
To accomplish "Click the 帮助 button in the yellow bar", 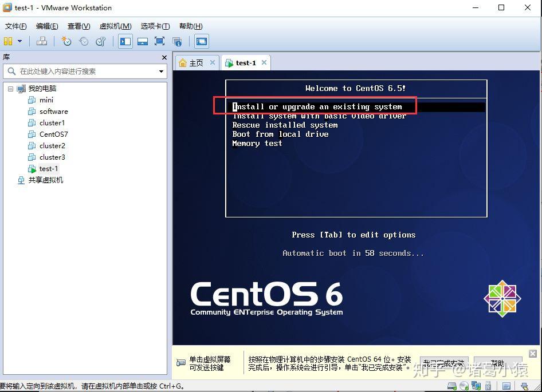I will click(497, 362).
